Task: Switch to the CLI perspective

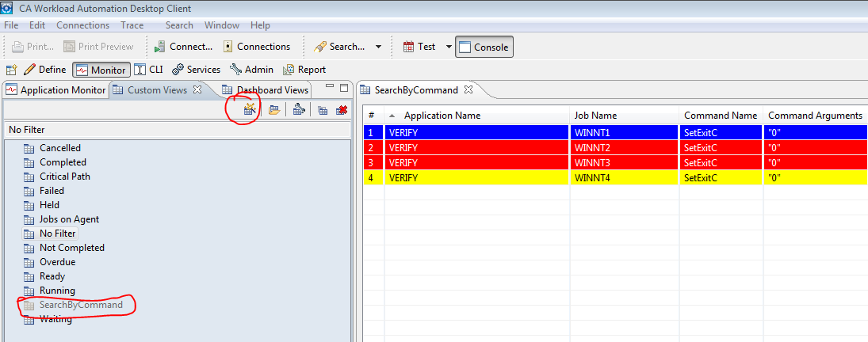Action: click(x=148, y=70)
